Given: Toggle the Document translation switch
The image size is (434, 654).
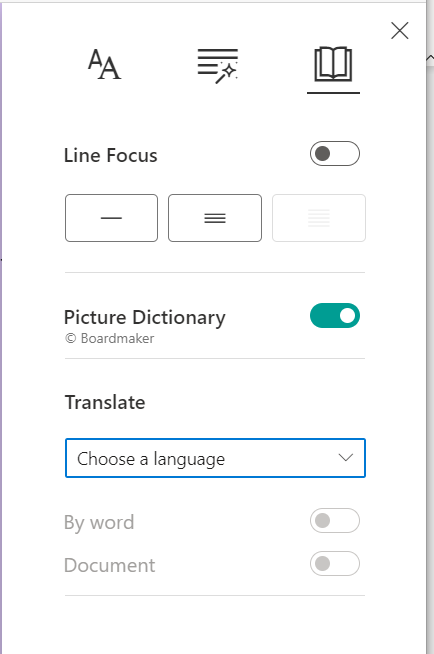Looking at the screenshot, I should (x=335, y=563).
